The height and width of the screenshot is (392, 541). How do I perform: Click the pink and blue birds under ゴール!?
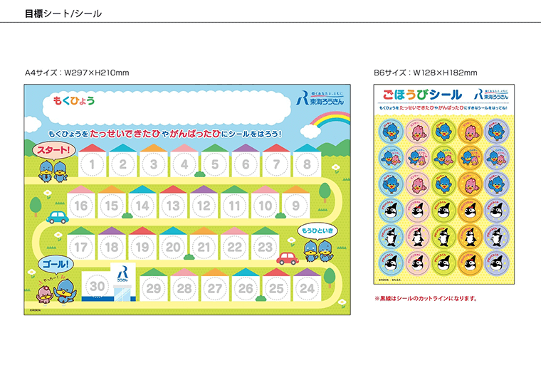point(57,291)
